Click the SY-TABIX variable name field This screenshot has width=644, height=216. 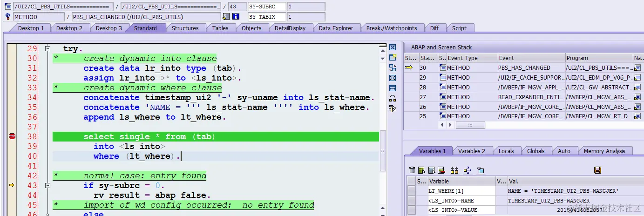266,17
